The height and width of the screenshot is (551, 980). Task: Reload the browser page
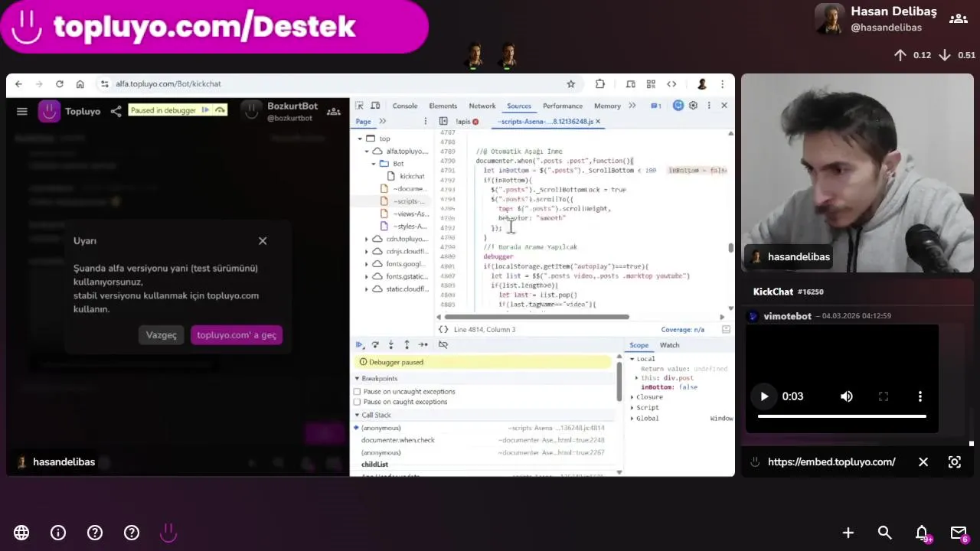59,84
